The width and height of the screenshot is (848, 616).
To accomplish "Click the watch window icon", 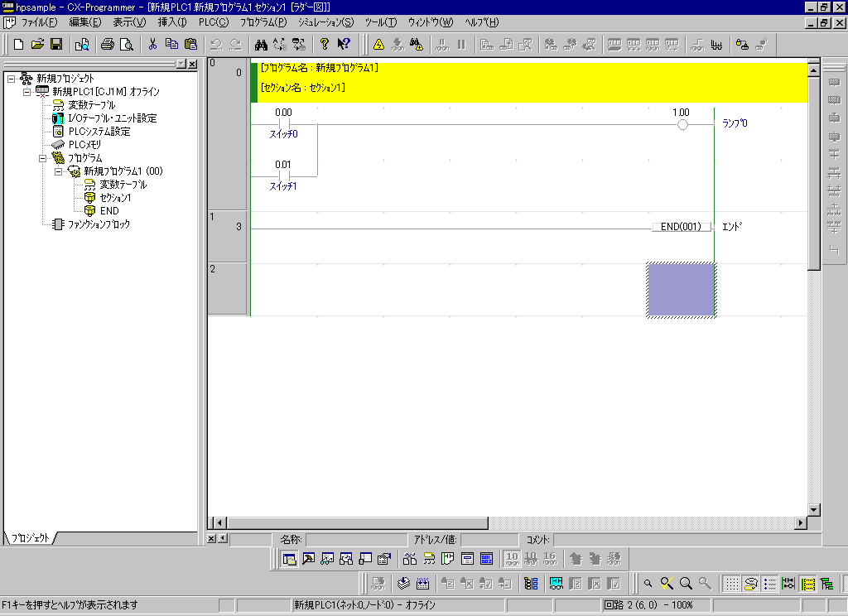I will click(x=327, y=559).
